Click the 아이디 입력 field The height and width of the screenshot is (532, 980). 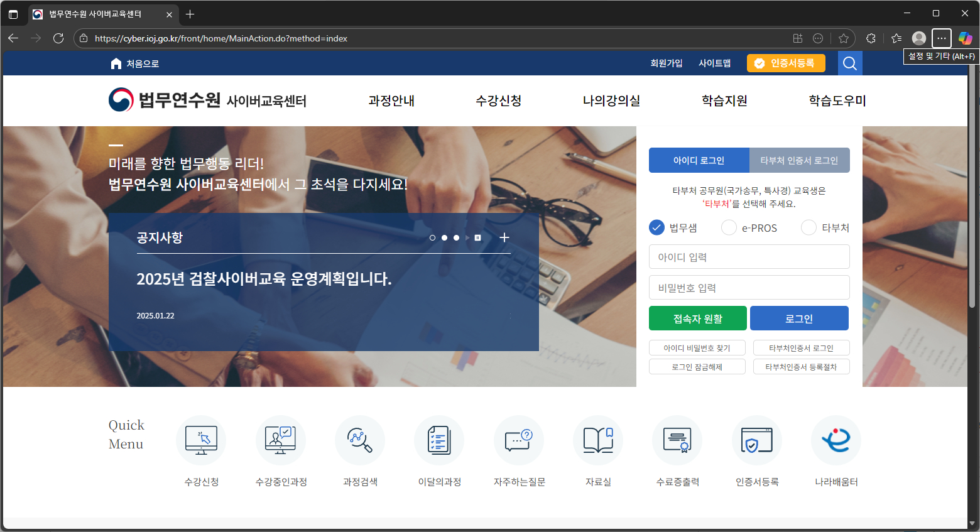[749, 256]
